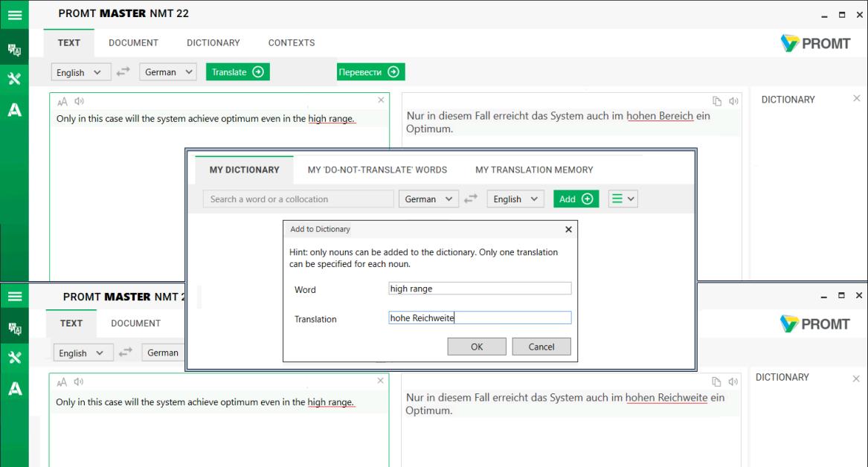Switch to DOCUMENT tab in top window
Screen dimensions: 868x467
pyautogui.click(x=133, y=42)
